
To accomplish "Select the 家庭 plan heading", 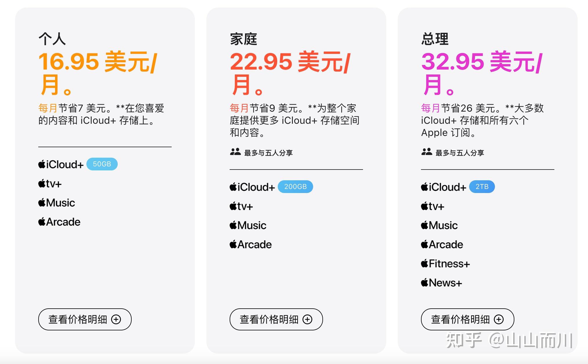I will [243, 39].
